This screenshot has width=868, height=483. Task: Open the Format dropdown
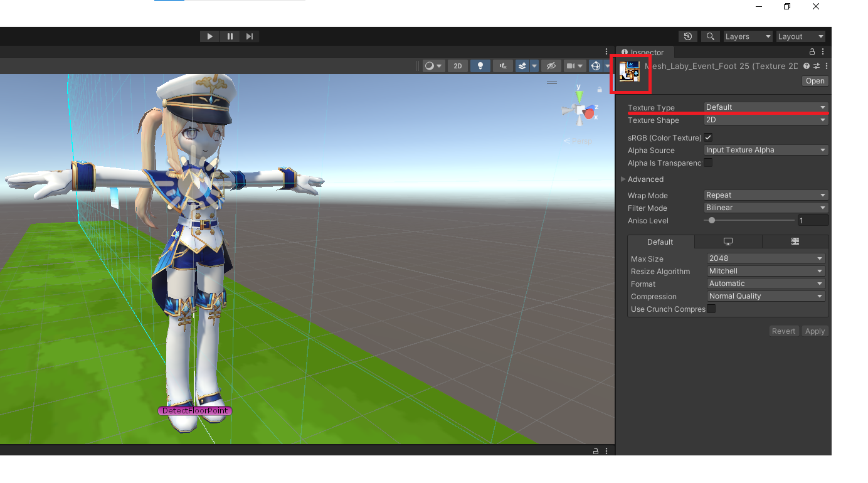tap(766, 284)
